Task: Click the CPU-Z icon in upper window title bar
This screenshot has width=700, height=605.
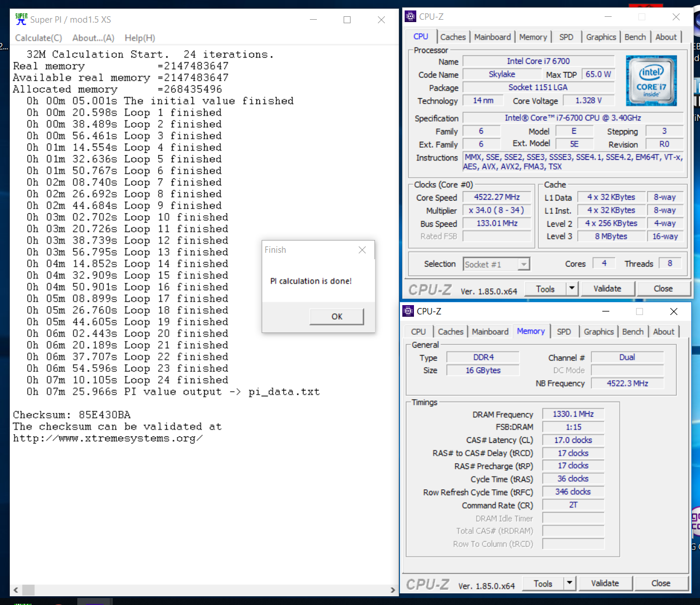Action: pyautogui.click(x=410, y=16)
